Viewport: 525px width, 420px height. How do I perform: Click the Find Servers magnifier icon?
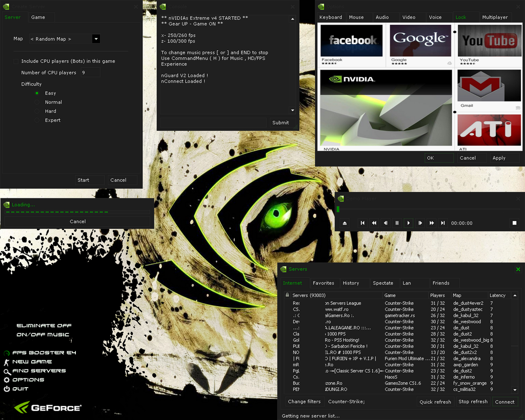click(x=6, y=371)
